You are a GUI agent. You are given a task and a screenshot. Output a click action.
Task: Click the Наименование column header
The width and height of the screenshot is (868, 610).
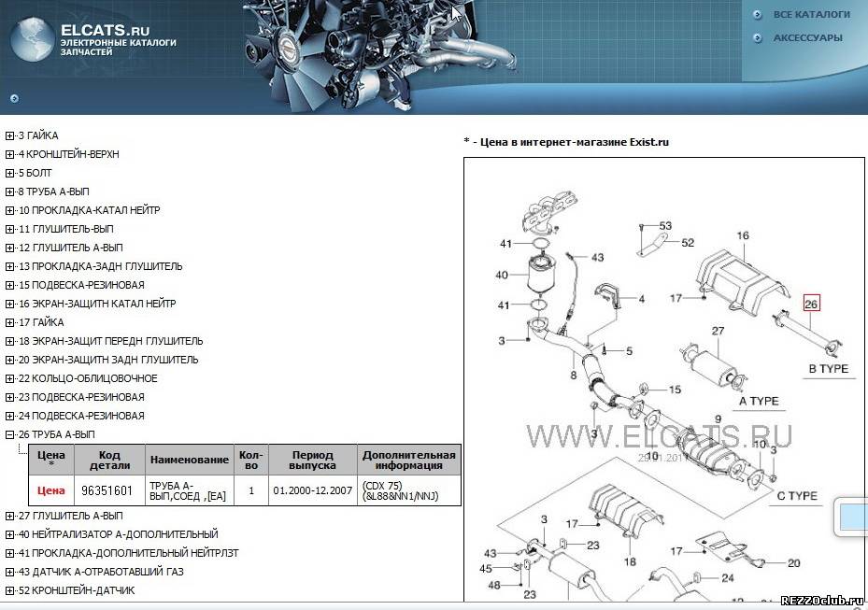190,460
